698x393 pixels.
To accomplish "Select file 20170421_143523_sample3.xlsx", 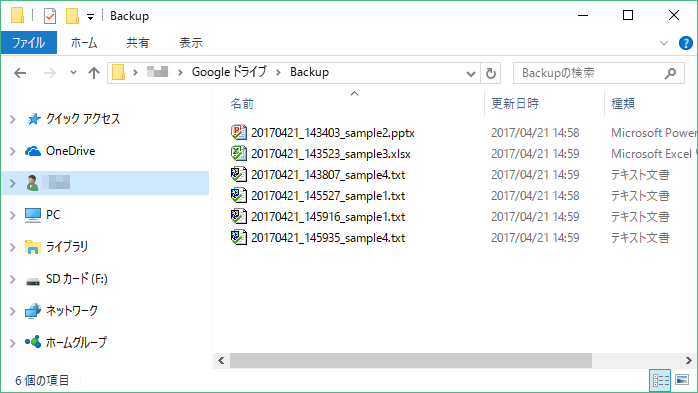I will [331, 154].
